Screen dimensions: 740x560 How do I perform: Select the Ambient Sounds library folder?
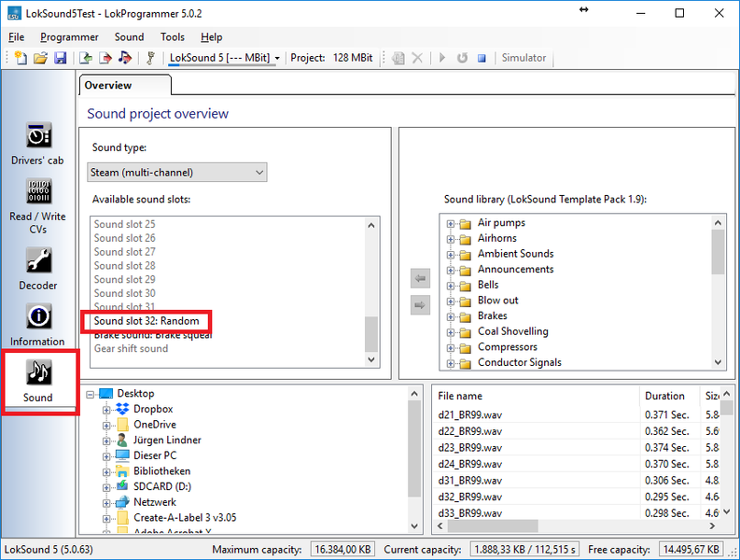515,254
